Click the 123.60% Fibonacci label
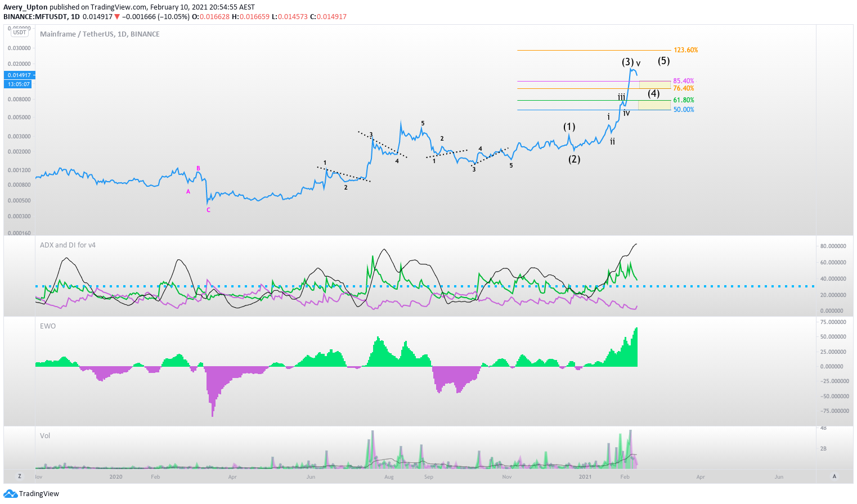 click(x=685, y=50)
